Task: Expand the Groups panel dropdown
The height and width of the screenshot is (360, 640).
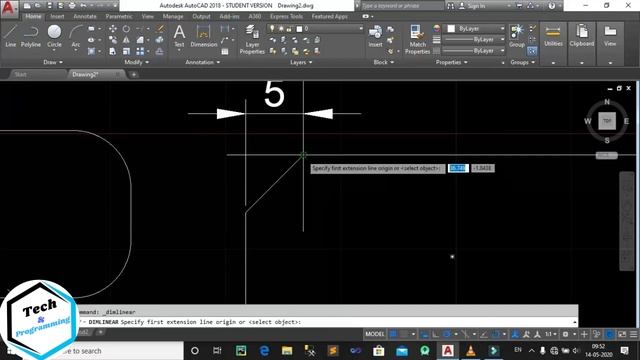Action: (522, 62)
